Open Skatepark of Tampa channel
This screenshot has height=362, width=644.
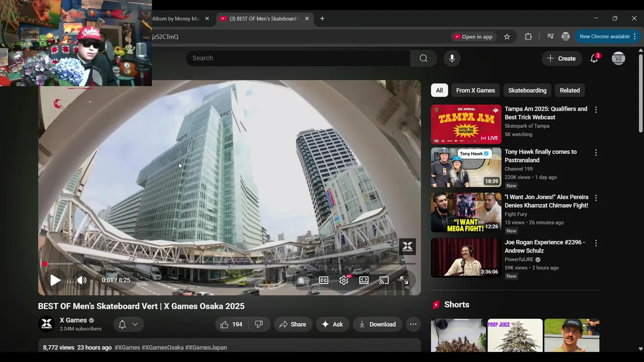point(527,126)
